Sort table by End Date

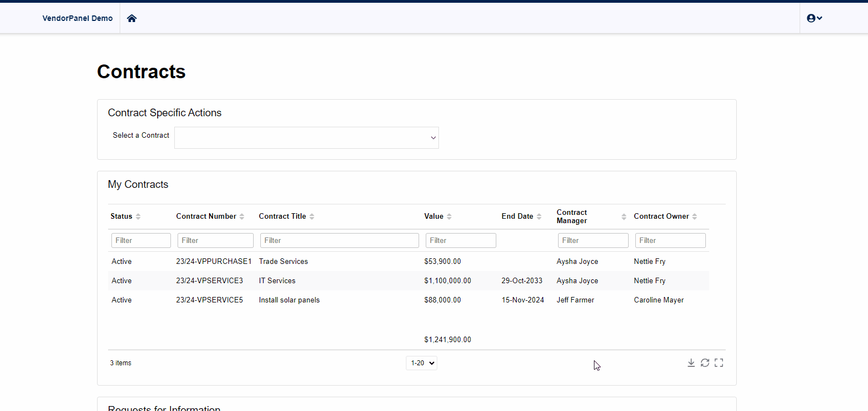(x=539, y=217)
